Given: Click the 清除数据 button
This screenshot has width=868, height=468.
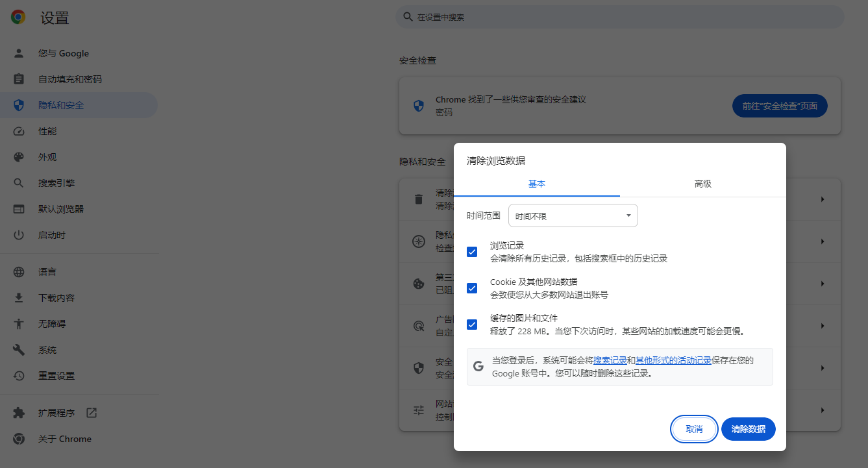Looking at the screenshot, I should [748, 429].
